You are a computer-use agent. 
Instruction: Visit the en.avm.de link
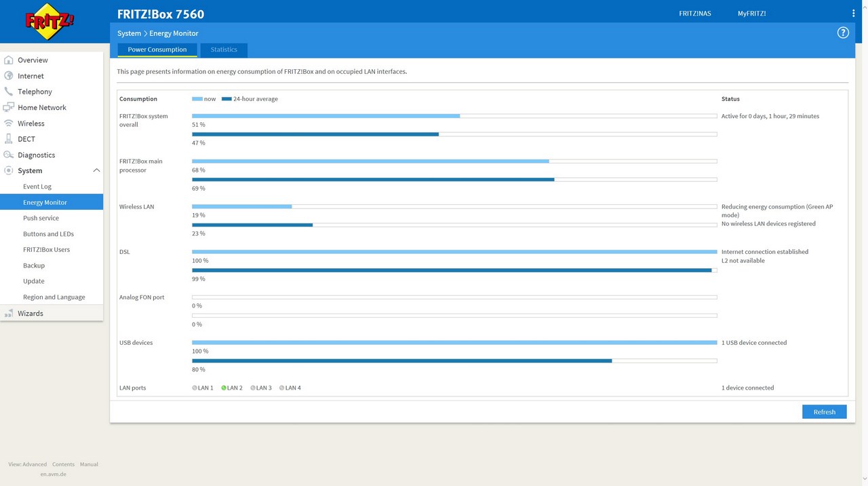[53, 474]
